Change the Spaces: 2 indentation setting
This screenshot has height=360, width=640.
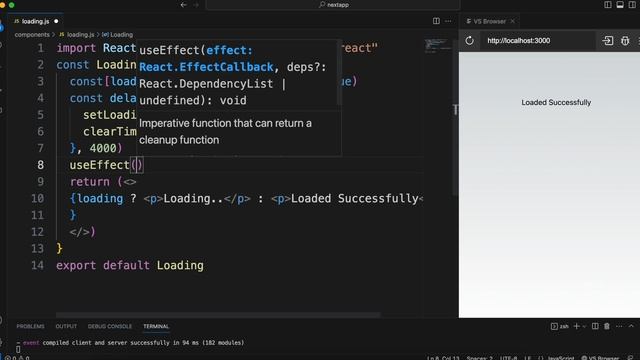tap(480, 358)
